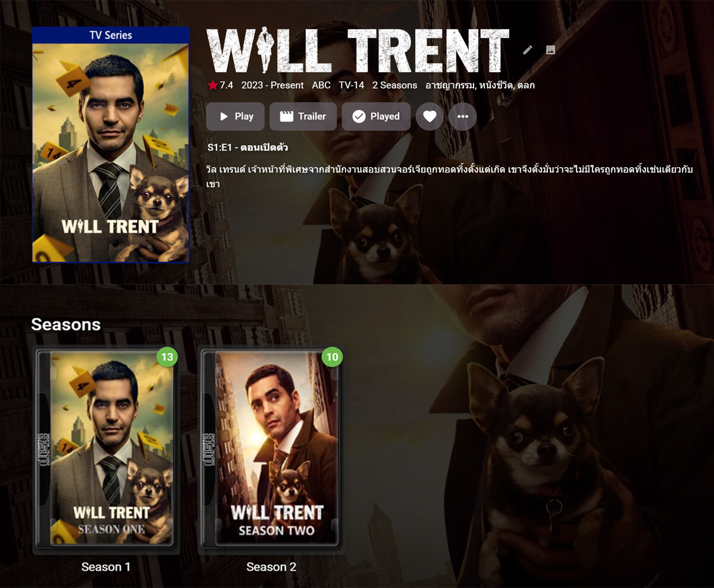Open the three-dot more options menu
The width and height of the screenshot is (714, 588).
463,117
